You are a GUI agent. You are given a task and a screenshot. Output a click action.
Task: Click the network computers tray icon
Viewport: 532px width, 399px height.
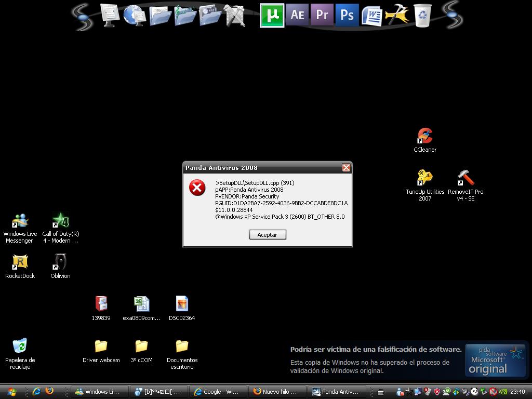tap(418, 392)
